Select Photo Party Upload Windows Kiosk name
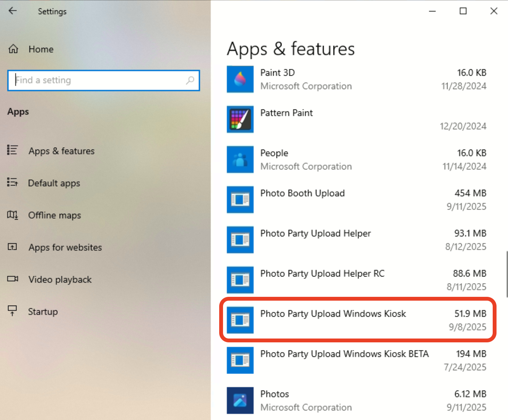The height and width of the screenshot is (420, 508). (333, 314)
